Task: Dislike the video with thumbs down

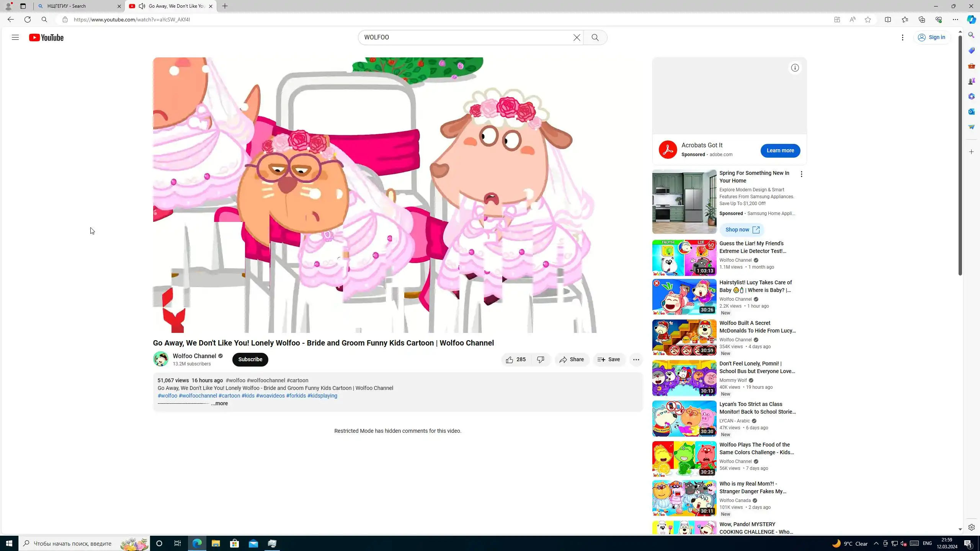Action: coord(541,360)
